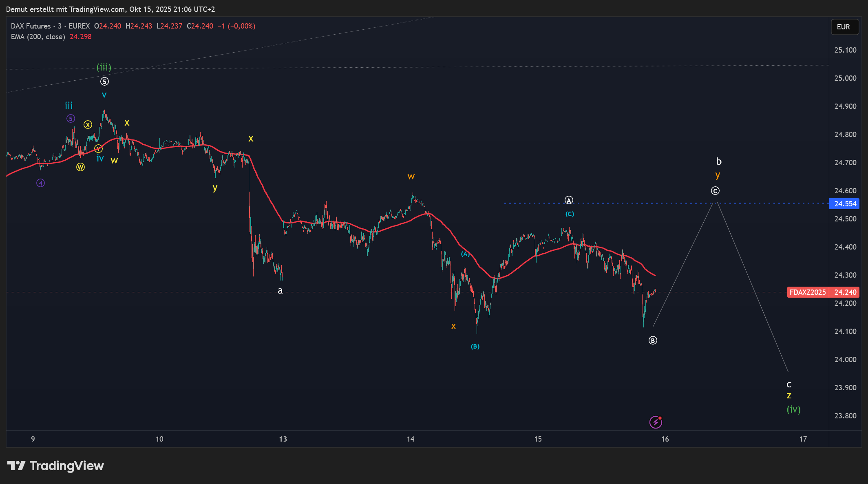868x484 pixels.
Task: Click the circled C wave label
Action: click(x=715, y=191)
